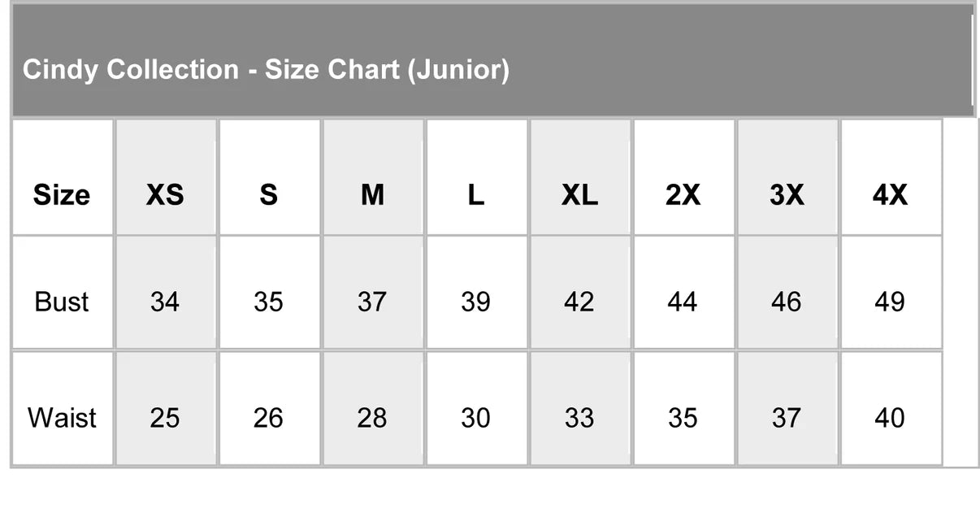Screen dimensions: 980x513
Task: Select the 2X column header
Action: pyautogui.click(x=683, y=195)
